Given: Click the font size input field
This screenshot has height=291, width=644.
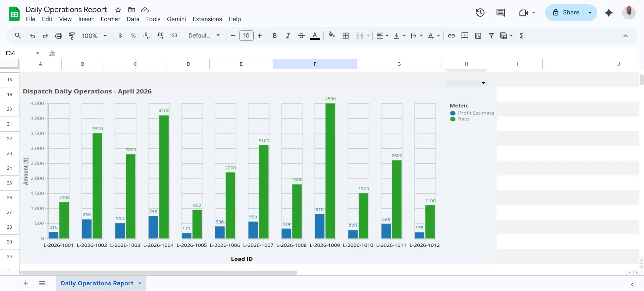Looking at the screenshot, I should (x=247, y=35).
